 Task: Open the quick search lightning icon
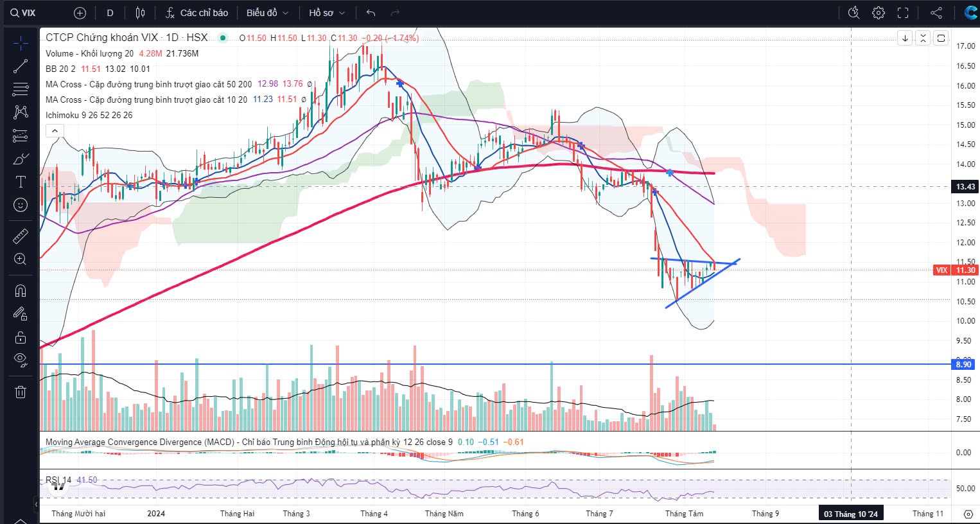pyautogui.click(x=853, y=13)
